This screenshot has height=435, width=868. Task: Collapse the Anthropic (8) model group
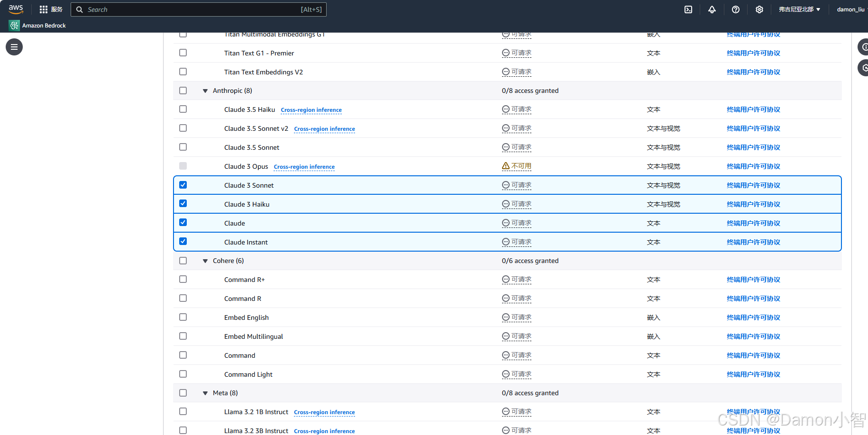click(205, 91)
